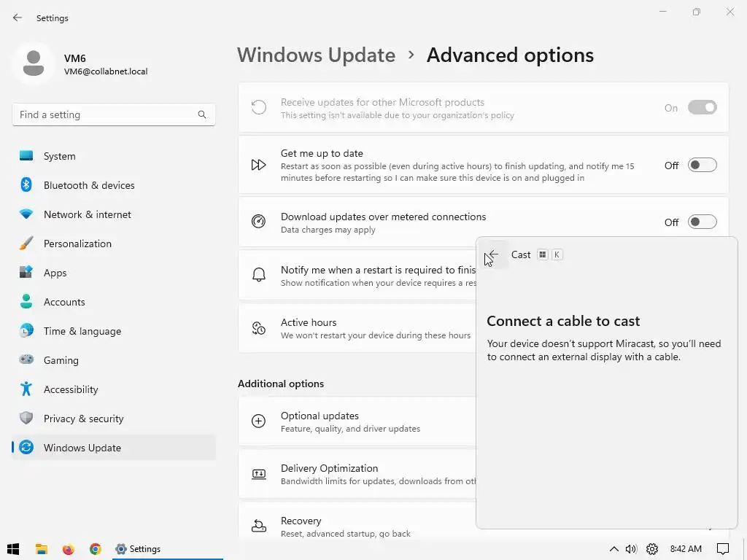Open the notification center icon

723,548
